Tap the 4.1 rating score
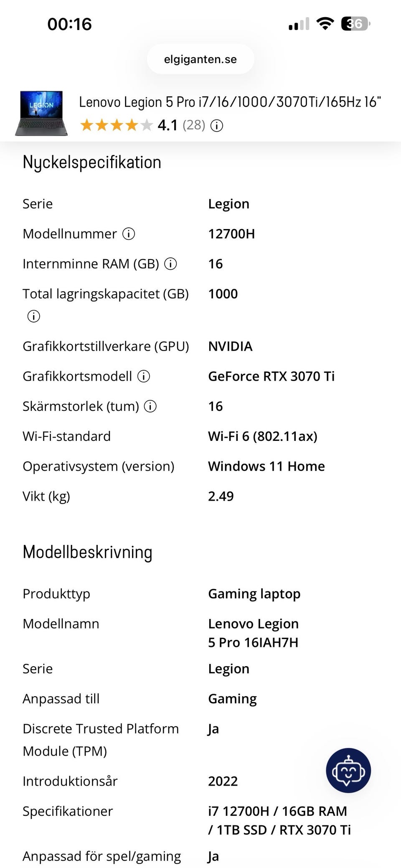This screenshot has height=868, width=401. (168, 125)
